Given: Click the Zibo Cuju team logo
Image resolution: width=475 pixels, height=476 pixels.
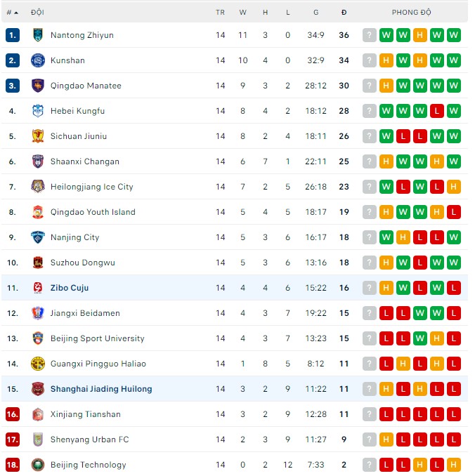Looking at the screenshot, I should pyautogui.click(x=38, y=288).
